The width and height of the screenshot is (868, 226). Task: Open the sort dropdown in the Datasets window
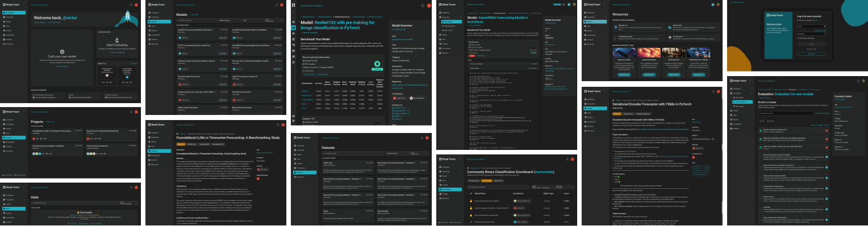coord(420,153)
